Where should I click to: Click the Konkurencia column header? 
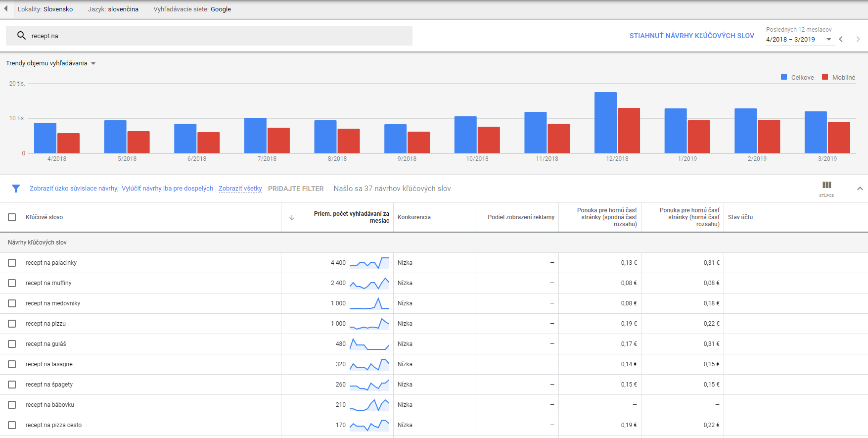414,217
